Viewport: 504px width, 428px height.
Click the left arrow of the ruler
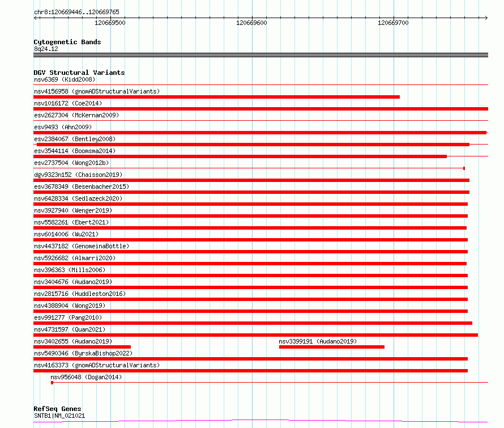coord(36,18)
